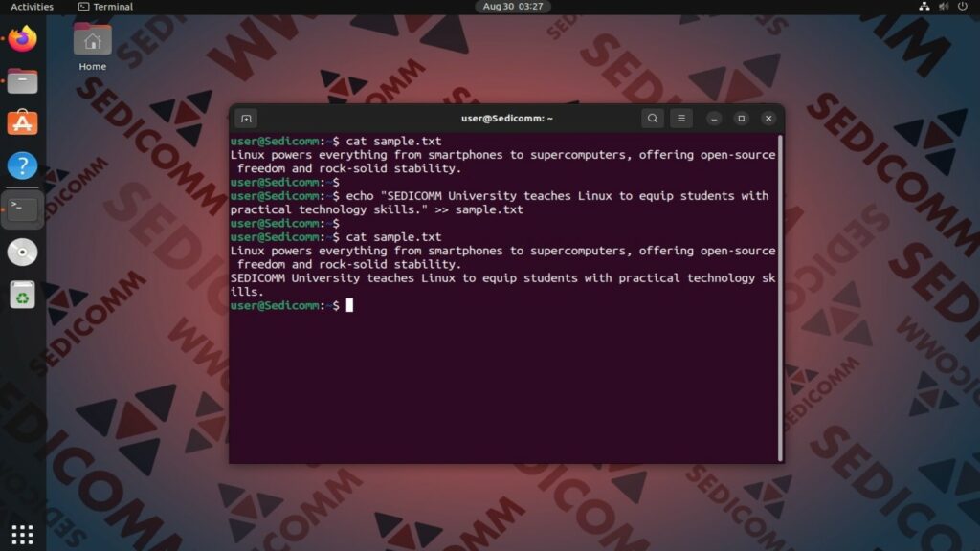This screenshot has width=980, height=551.
Task: Open Firefox from the dock
Action: point(23,38)
